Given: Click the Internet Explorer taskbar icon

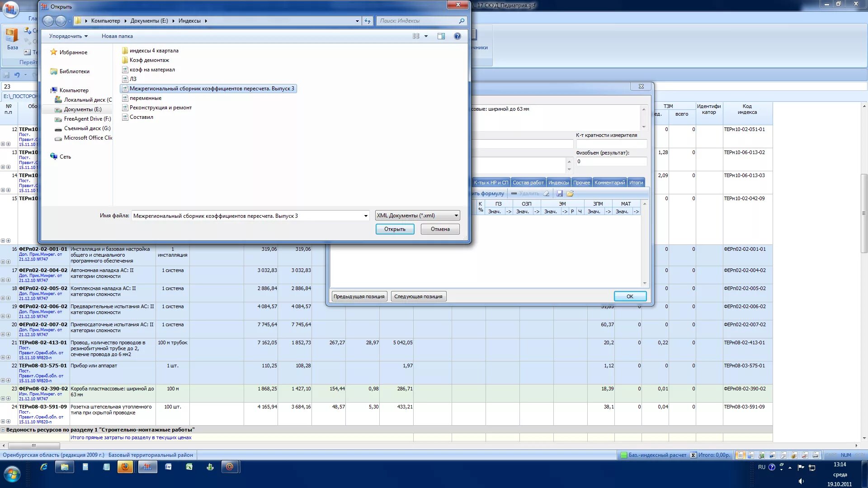Looking at the screenshot, I should click(x=44, y=467).
